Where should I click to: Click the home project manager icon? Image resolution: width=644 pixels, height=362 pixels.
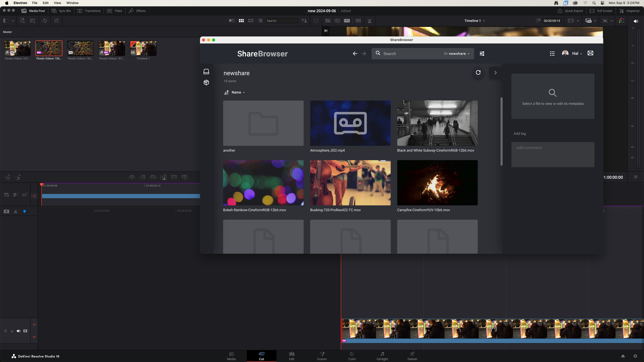(x=623, y=356)
